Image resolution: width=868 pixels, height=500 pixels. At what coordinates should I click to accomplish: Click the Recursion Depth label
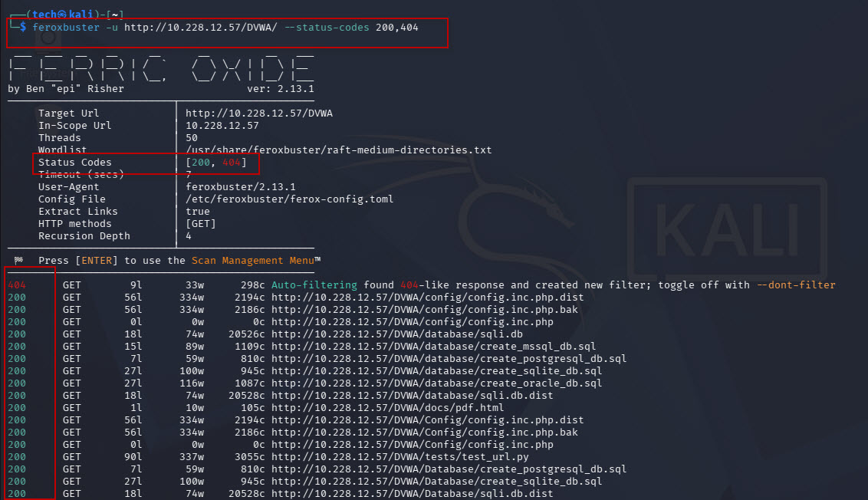pos(84,235)
